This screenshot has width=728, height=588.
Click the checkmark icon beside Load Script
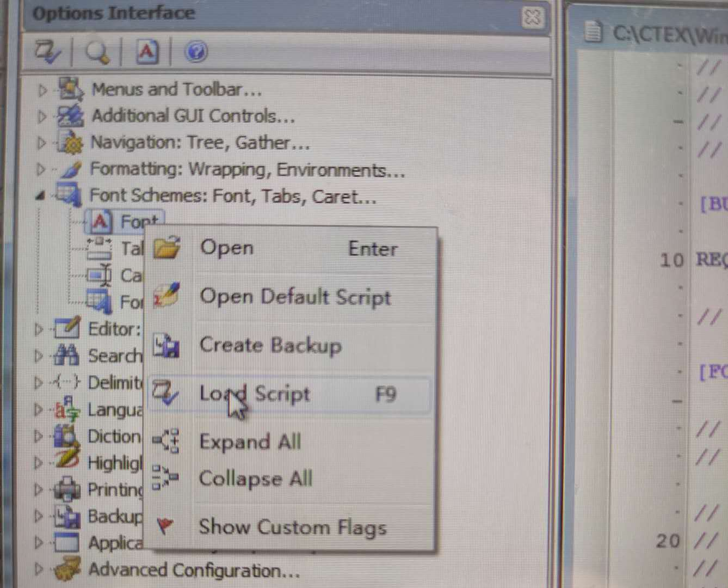(165, 393)
